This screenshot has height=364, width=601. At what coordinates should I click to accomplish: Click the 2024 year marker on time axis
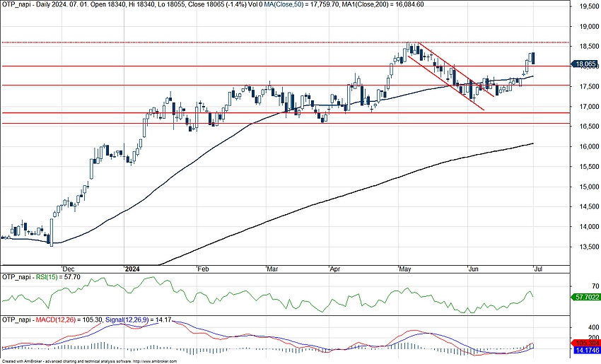pos(132,269)
